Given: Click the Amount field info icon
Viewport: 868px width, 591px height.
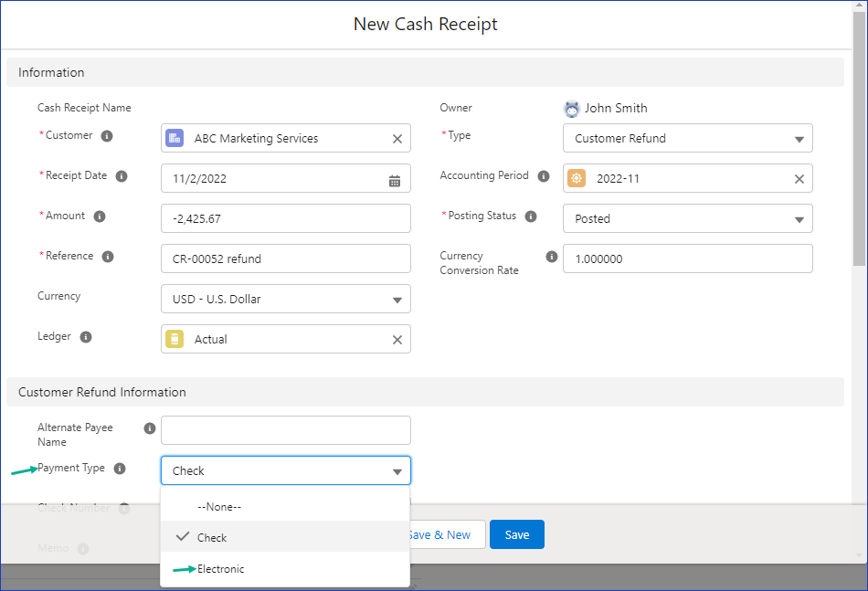Looking at the screenshot, I should (100, 216).
